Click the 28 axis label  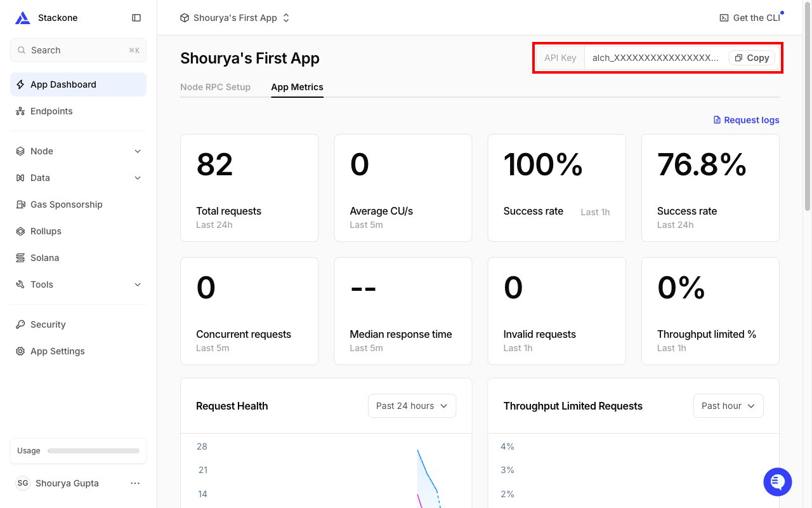pos(202,446)
